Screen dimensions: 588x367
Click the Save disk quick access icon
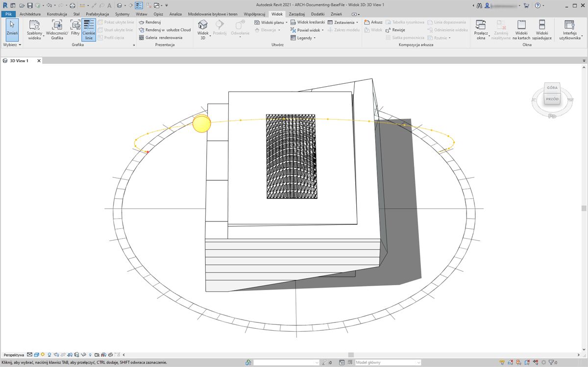[x=30, y=5]
